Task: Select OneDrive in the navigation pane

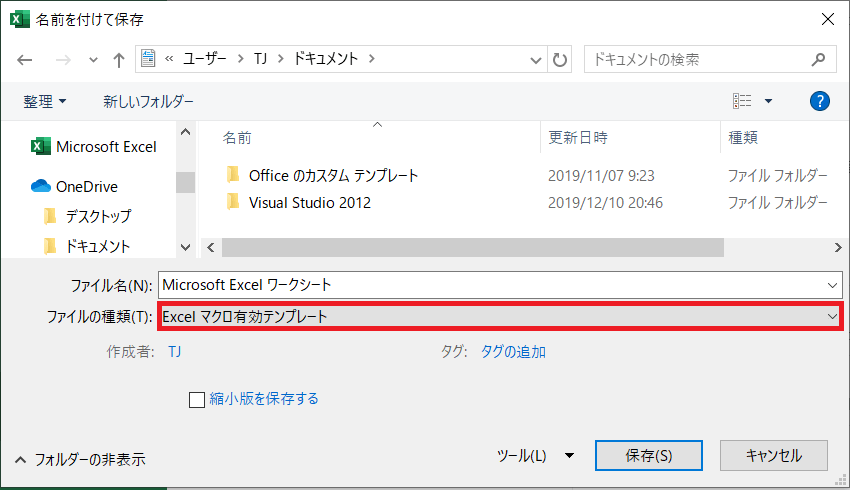Action: (x=86, y=186)
